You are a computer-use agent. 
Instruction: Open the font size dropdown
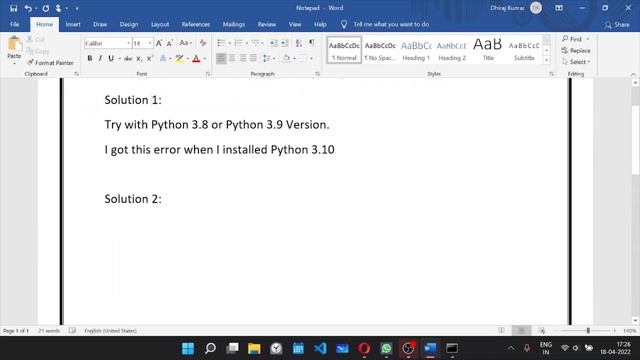click(x=150, y=43)
